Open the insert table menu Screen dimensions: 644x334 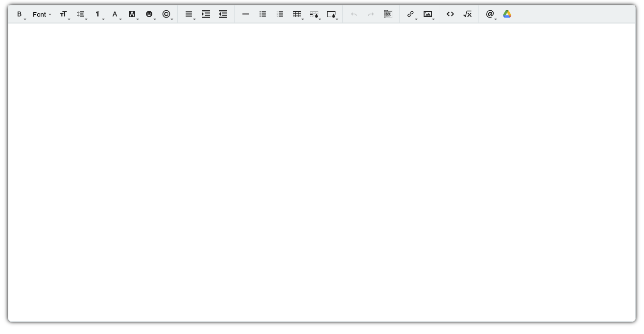tap(298, 14)
